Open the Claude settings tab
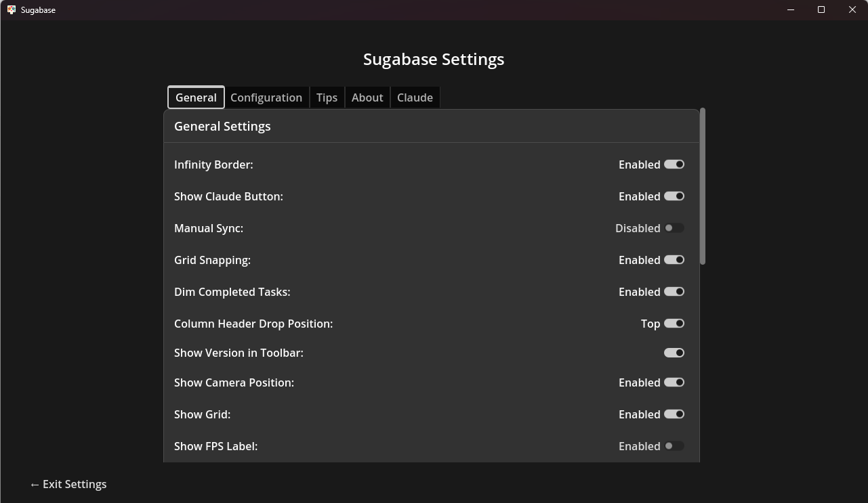868x503 pixels. 415,97
